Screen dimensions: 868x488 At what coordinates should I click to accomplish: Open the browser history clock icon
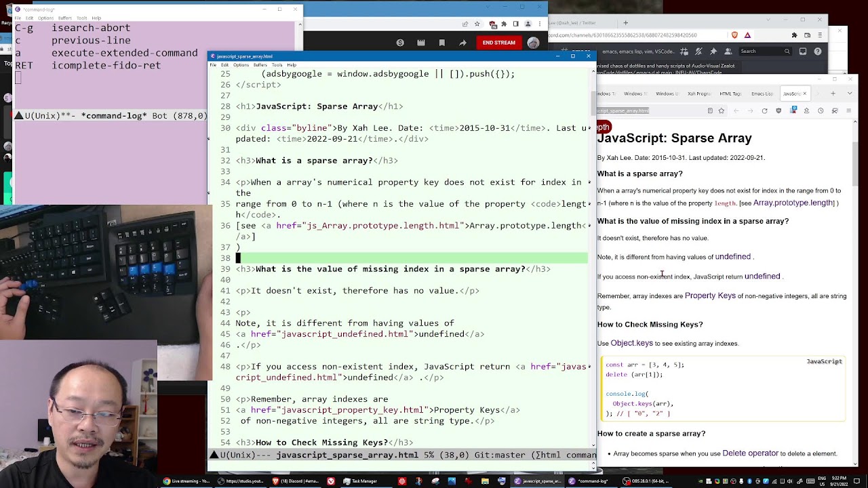coord(821,110)
